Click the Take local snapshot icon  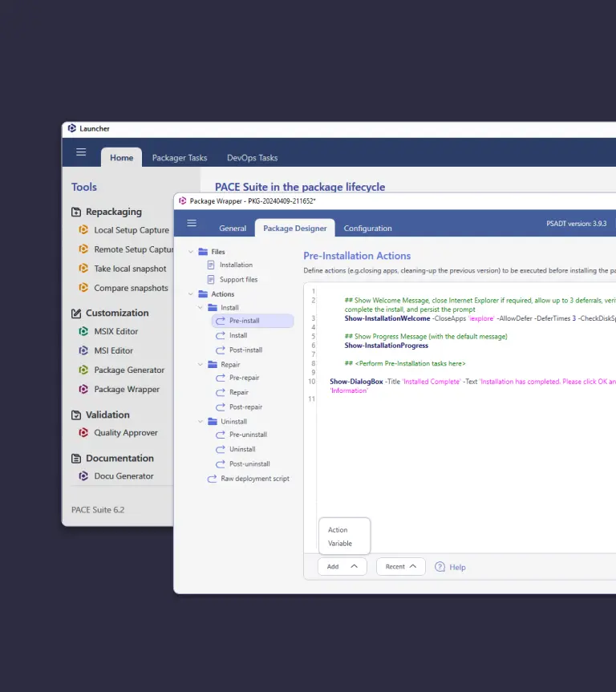pos(83,269)
